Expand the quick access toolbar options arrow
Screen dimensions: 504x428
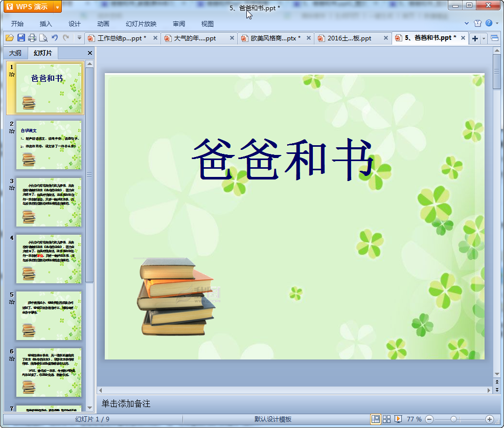pyautogui.click(x=79, y=38)
